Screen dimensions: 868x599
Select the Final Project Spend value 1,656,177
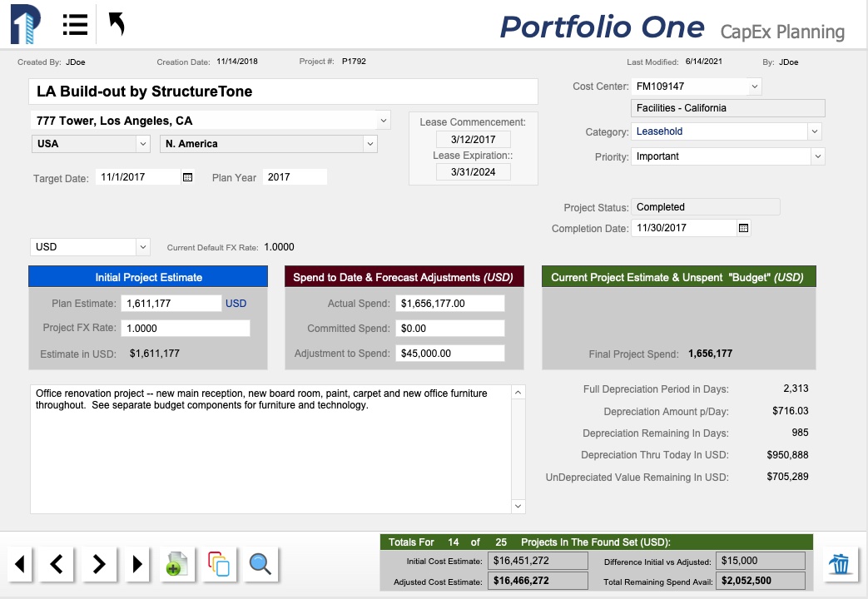tap(710, 354)
